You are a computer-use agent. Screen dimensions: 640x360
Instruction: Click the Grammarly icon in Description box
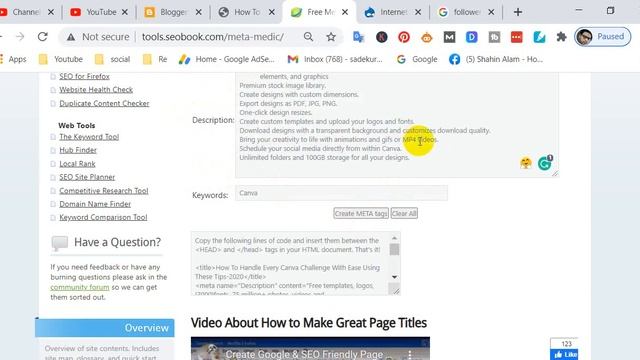pos(544,163)
